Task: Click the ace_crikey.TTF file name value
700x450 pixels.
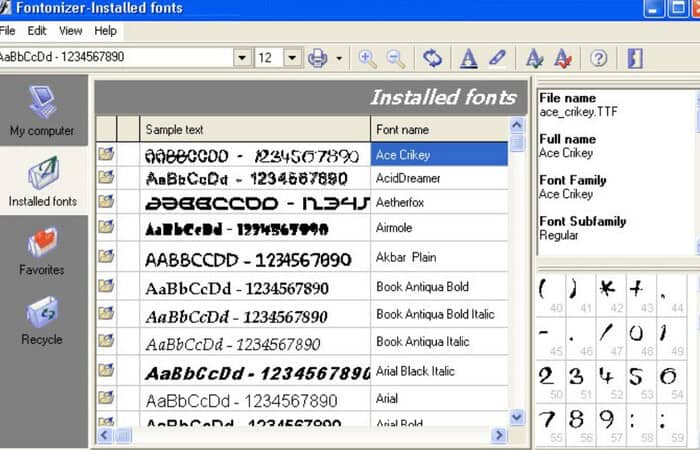Action: (x=579, y=112)
